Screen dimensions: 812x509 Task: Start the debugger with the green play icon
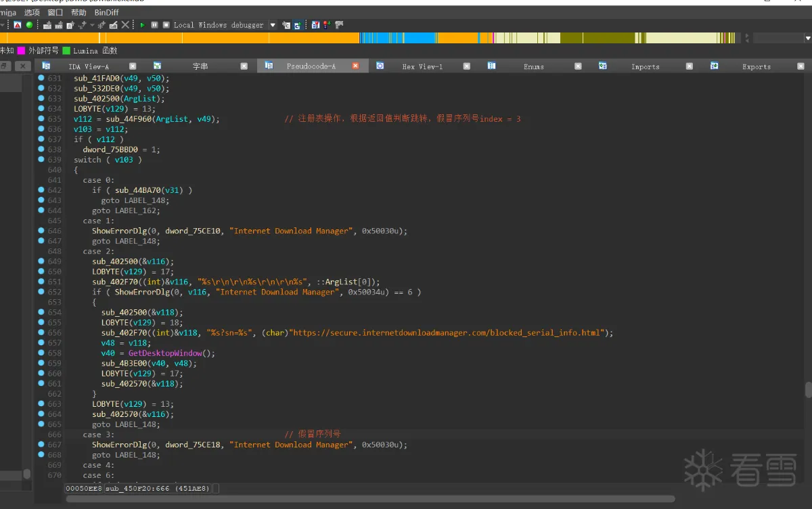tap(143, 25)
